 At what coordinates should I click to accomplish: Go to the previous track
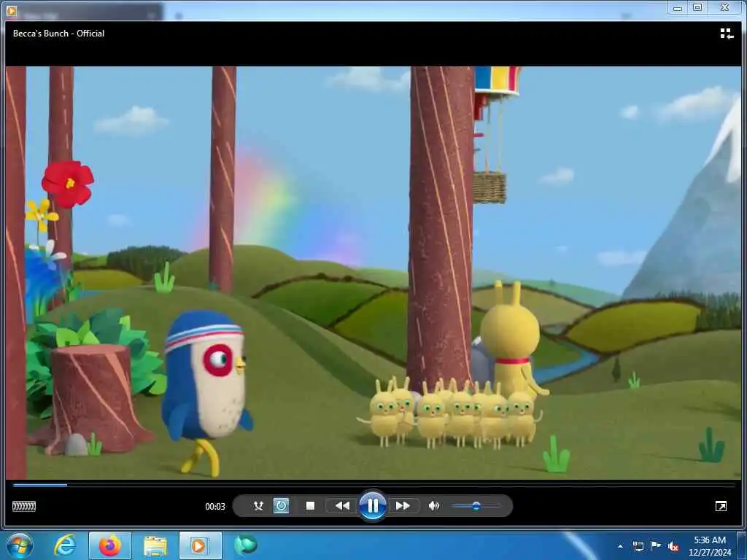342,506
